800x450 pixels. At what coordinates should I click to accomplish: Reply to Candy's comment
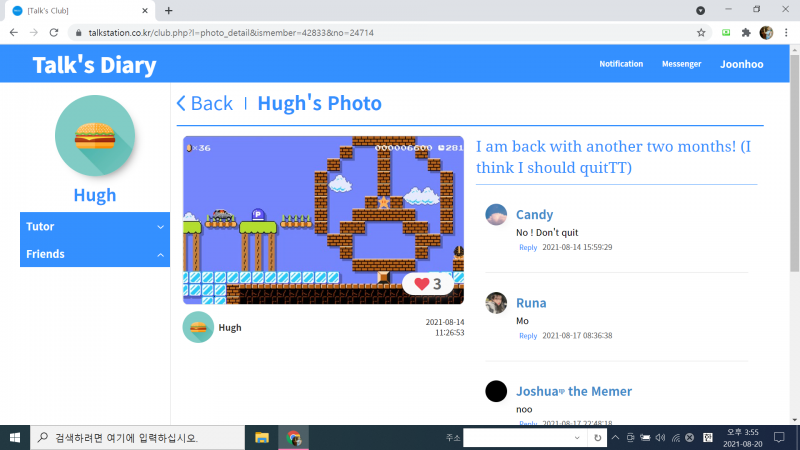(527, 247)
